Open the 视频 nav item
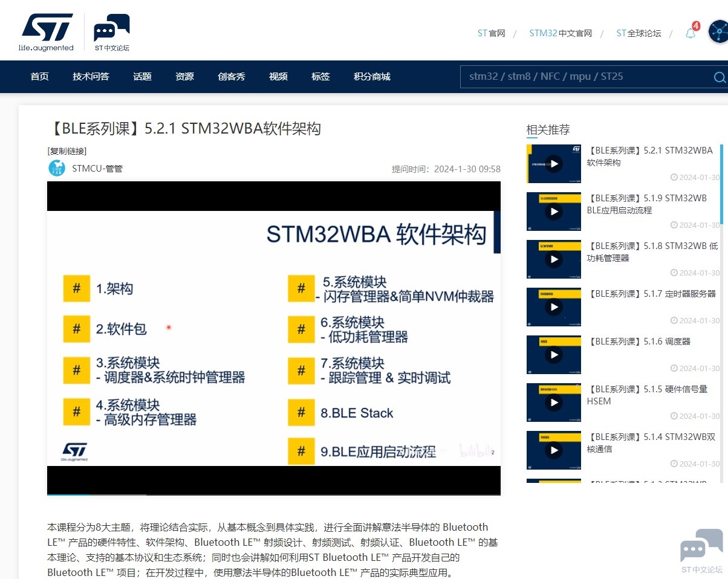This screenshot has width=728, height=579. [278, 77]
